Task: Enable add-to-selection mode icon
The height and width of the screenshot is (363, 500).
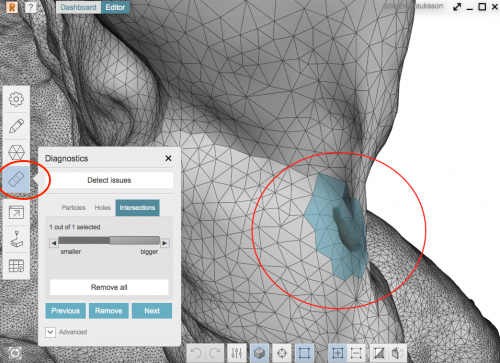Action: coord(337,353)
